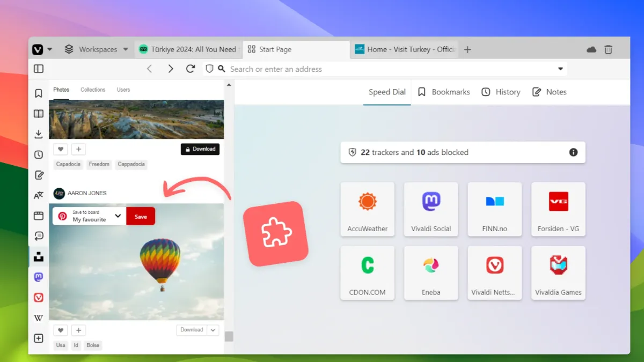Select the Start Page tab
The image size is (644, 362).
pyautogui.click(x=296, y=49)
